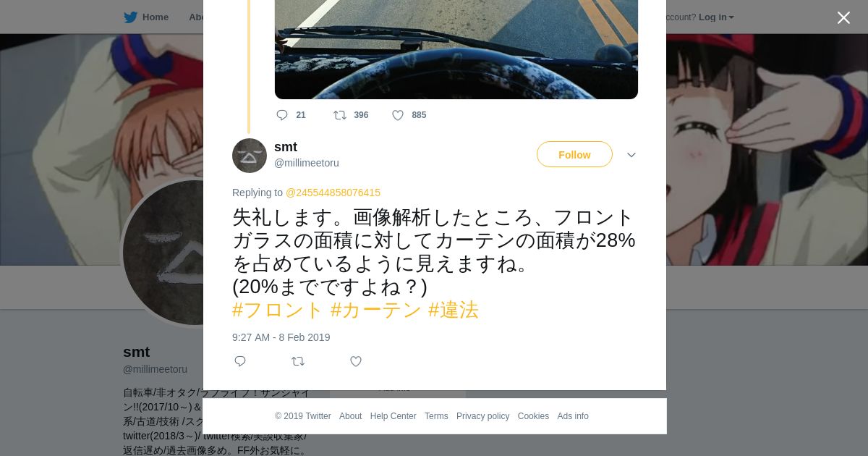Image resolution: width=868 pixels, height=456 pixels.
Task: Open the #フロント hashtag
Action: (278, 310)
